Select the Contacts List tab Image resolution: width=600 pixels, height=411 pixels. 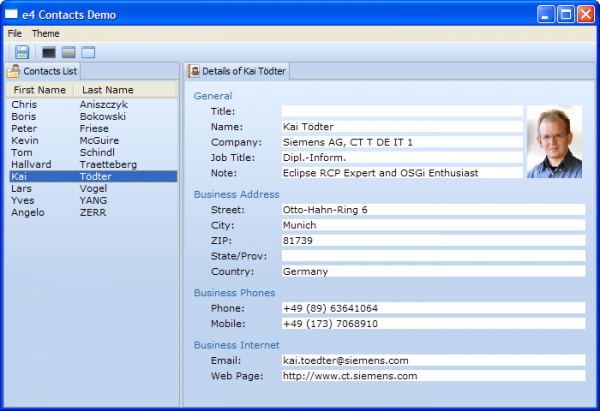(43, 71)
